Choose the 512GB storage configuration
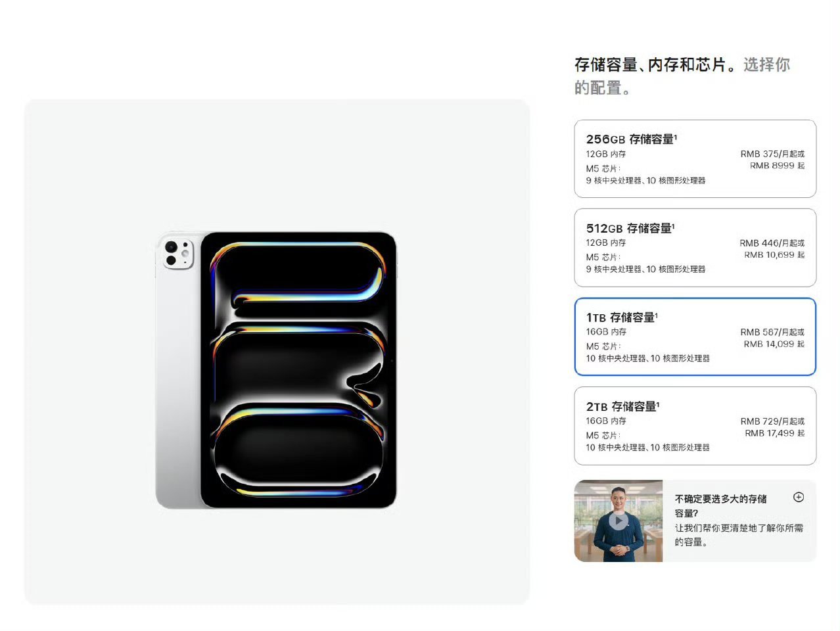840x631 pixels. click(695, 248)
